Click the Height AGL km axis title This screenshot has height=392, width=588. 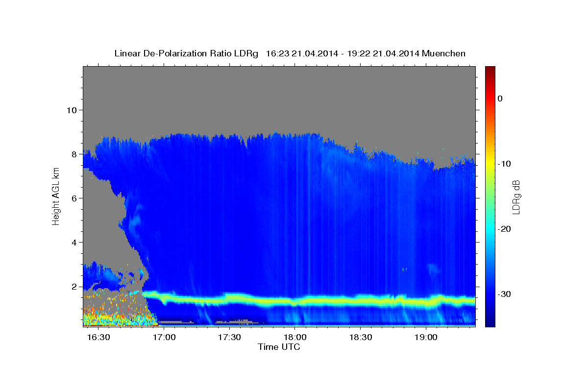[x=56, y=196]
